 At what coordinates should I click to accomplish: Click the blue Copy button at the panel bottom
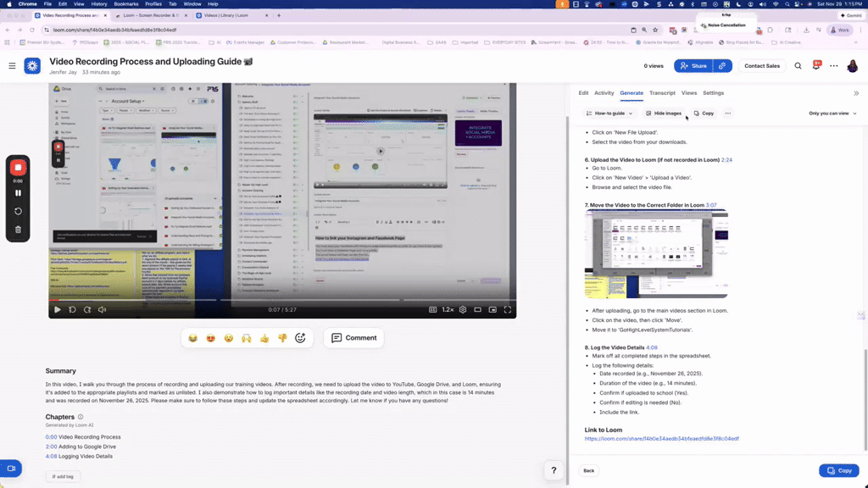[838, 471]
